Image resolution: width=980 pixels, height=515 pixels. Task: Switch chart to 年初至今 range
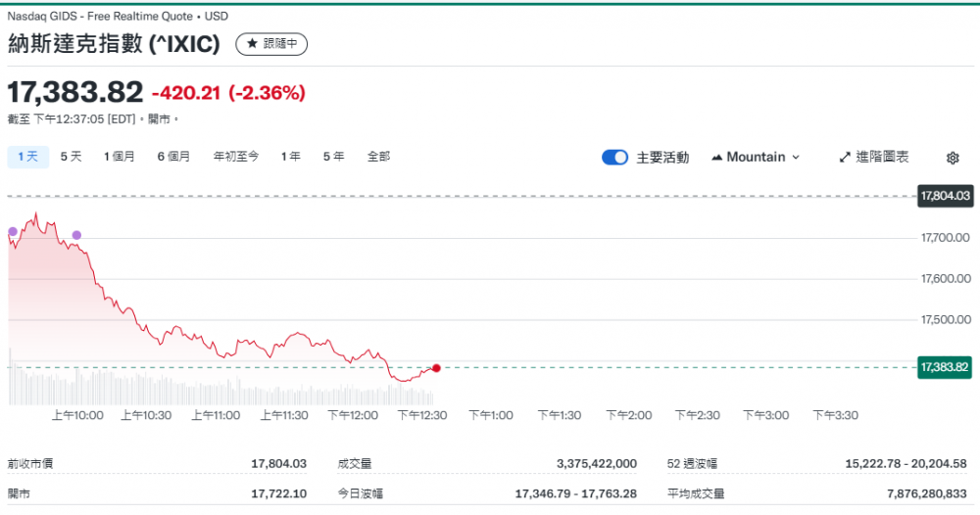236,156
